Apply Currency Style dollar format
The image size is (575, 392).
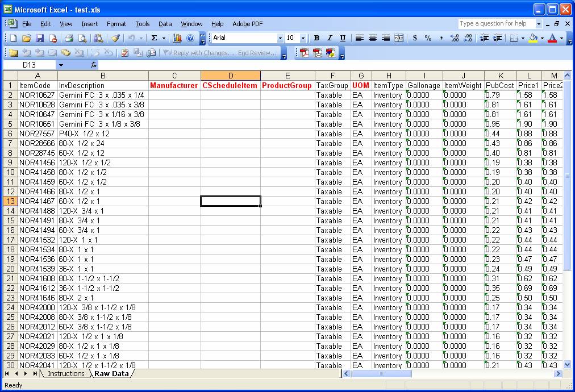coord(415,38)
